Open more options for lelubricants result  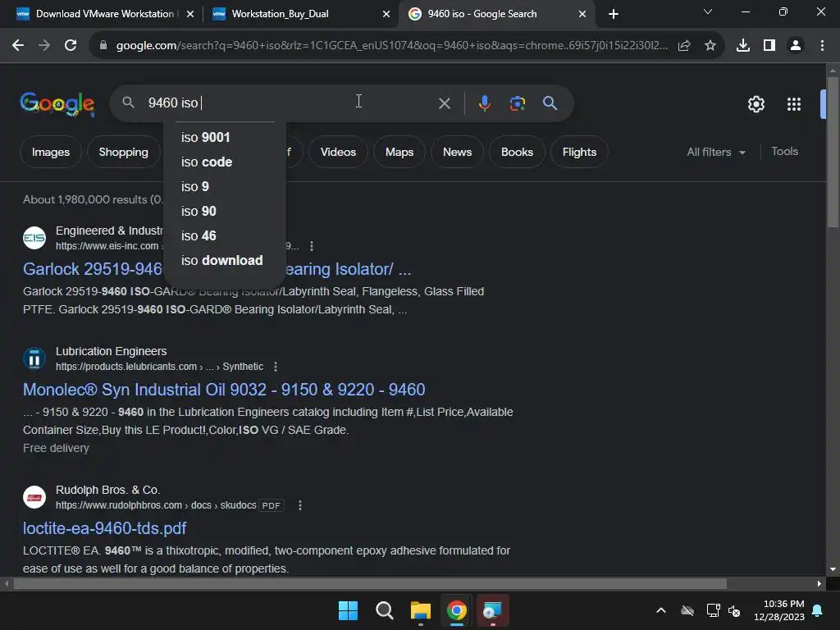(276, 367)
